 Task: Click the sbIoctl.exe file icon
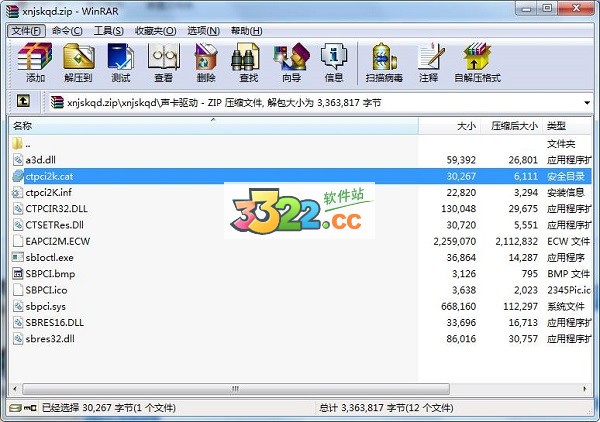click(x=18, y=257)
